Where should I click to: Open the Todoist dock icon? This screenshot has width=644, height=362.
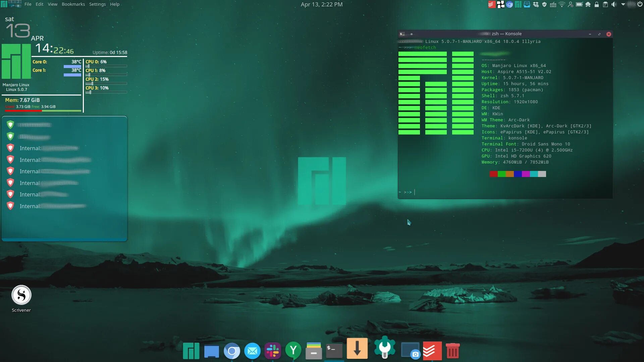tap(432, 351)
